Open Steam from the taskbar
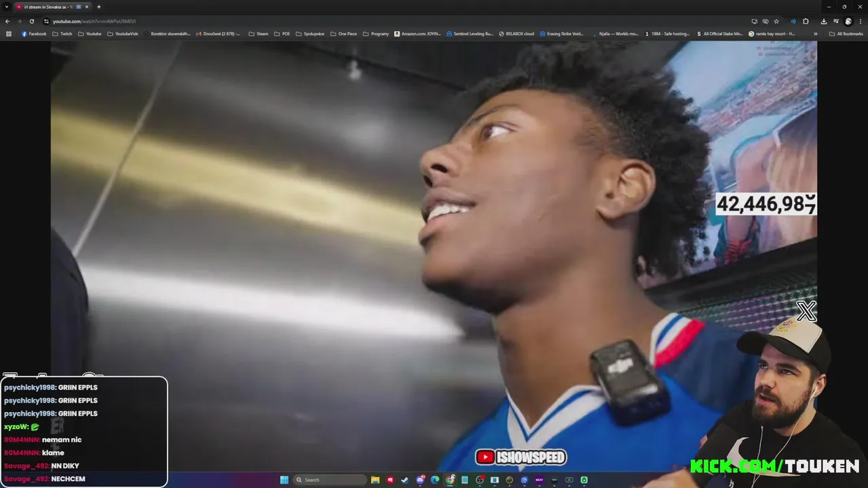 (x=405, y=480)
